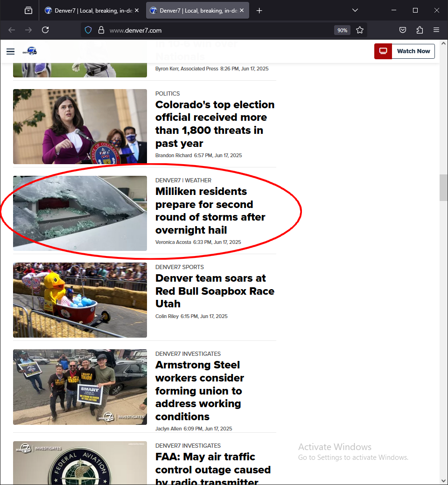Screen dimensions: 448x485
Task: Click author name Brandon Richard
Action: (174, 155)
